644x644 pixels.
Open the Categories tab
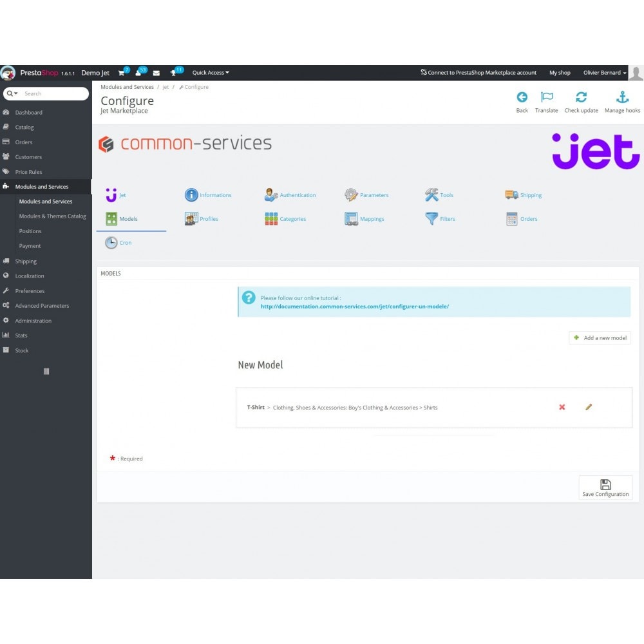click(x=285, y=219)
